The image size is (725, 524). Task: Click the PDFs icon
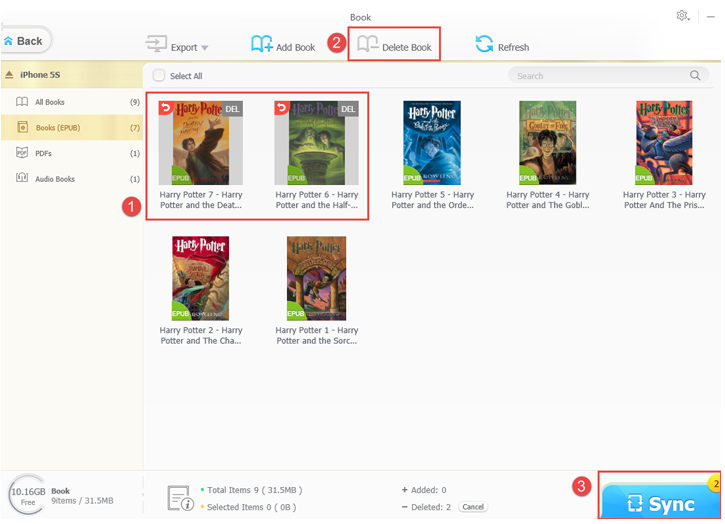tap(22, 153)
